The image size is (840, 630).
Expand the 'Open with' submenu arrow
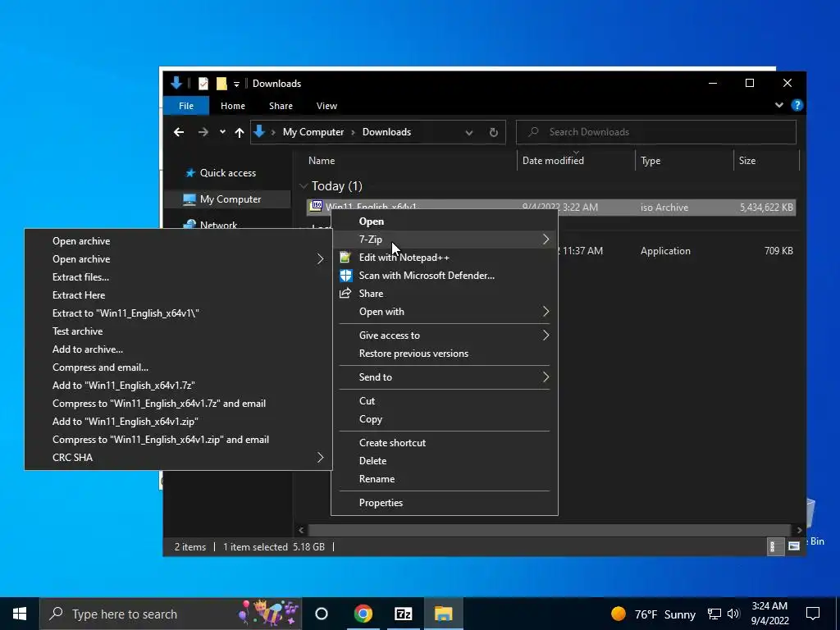click(x=546, y=312)
